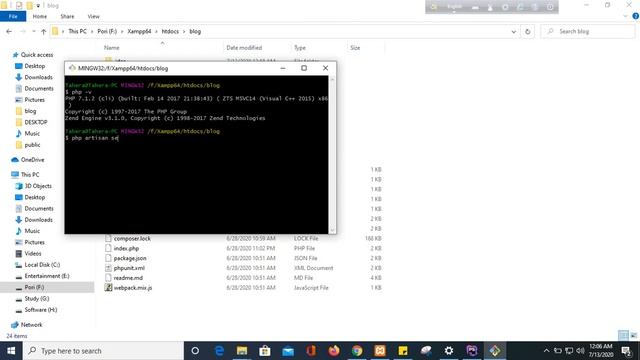Open Cortana circle on taskbar

point(195,351)
